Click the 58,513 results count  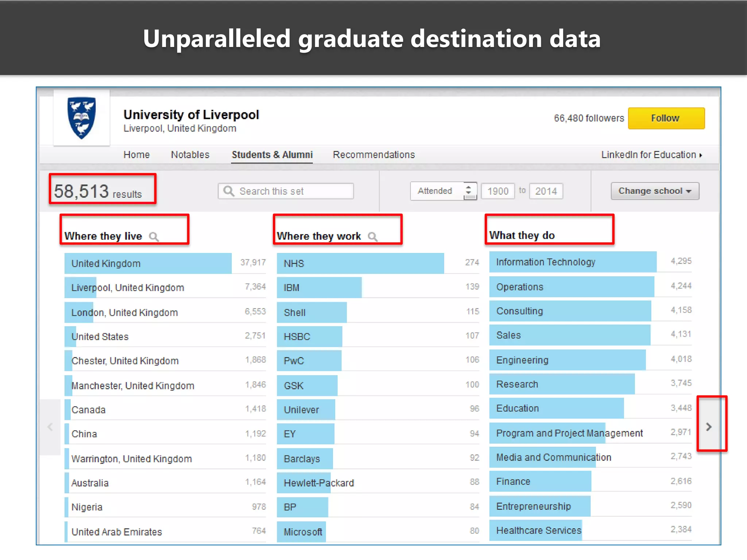tap(98, 191)
